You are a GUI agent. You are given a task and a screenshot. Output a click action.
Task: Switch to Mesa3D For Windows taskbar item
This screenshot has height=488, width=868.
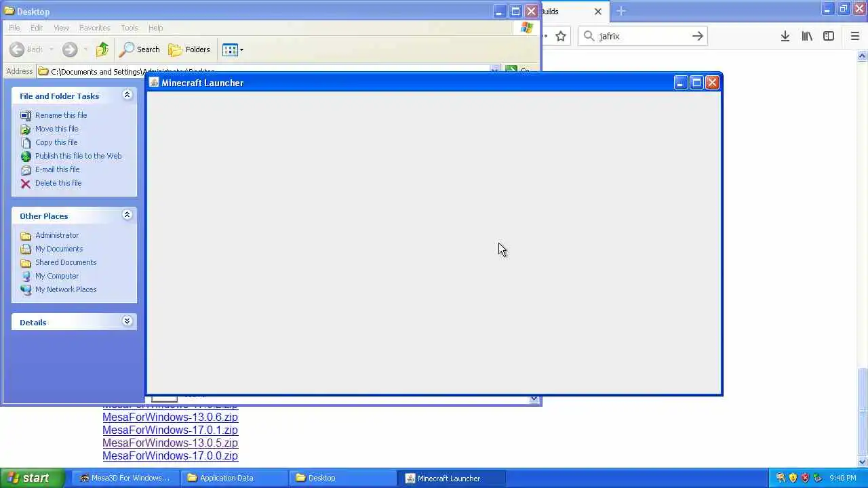coord(125,478)
